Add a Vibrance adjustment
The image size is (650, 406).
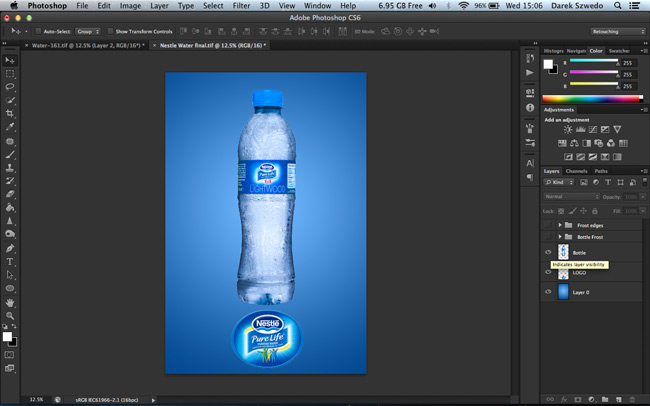[x=617, y=129]
